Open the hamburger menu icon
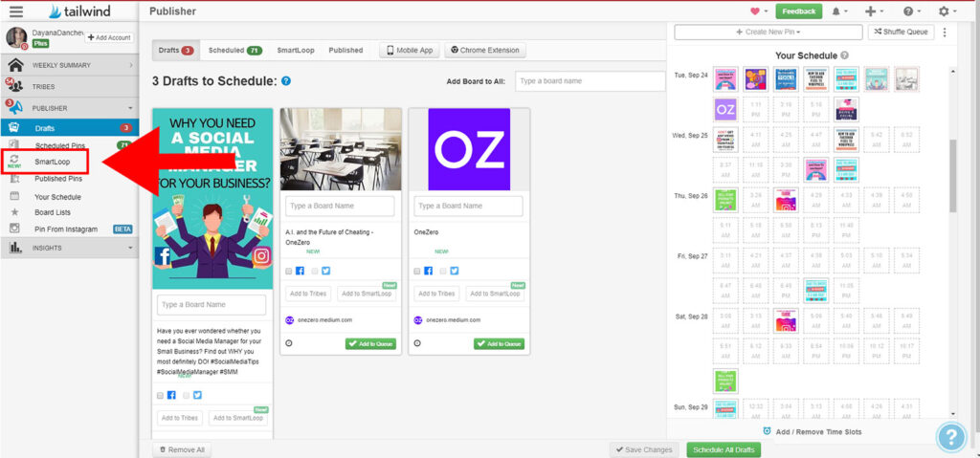This screenshot has width=980, height=458. click(16, 11)
